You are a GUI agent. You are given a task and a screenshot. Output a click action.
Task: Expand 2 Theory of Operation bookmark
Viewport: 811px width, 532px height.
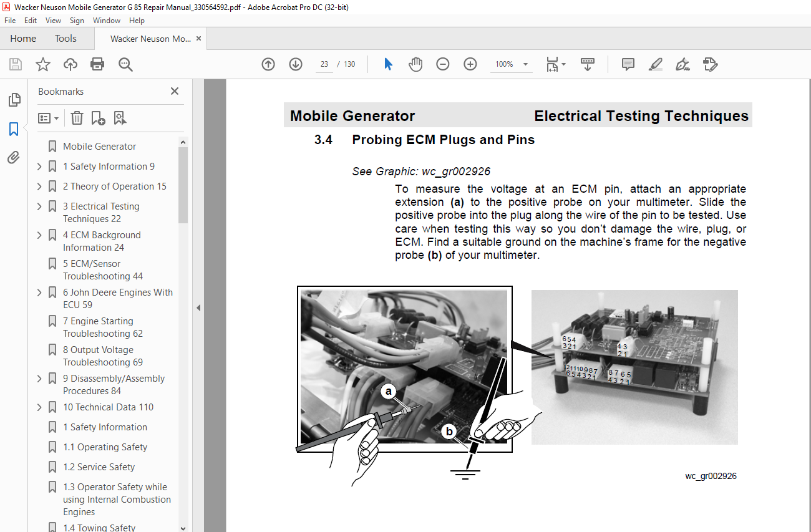click(39, 186)
